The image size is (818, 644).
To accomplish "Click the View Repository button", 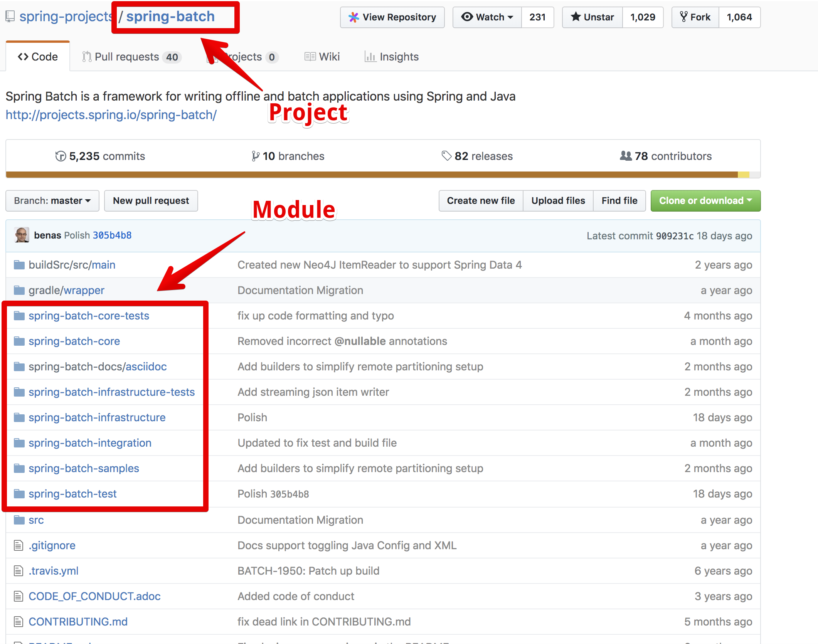I will pyautogui.click(x=392, y=17).
